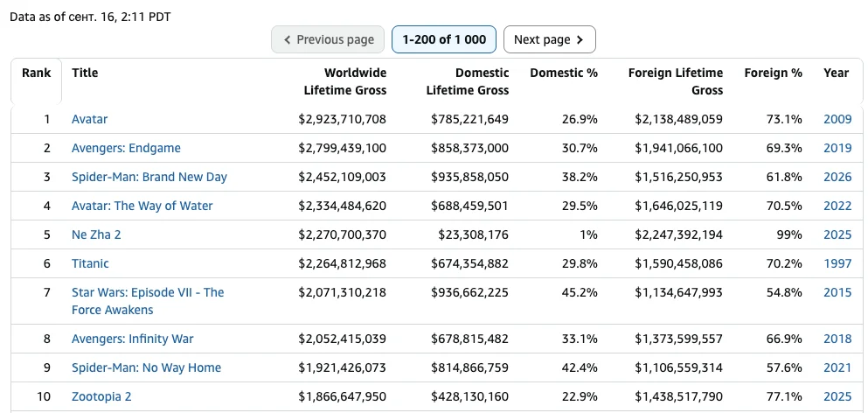The height and width of the screenshot is (413, 868).
Task: Select the 'Data as of' timestamp text
Action: (x=90, y=17)
